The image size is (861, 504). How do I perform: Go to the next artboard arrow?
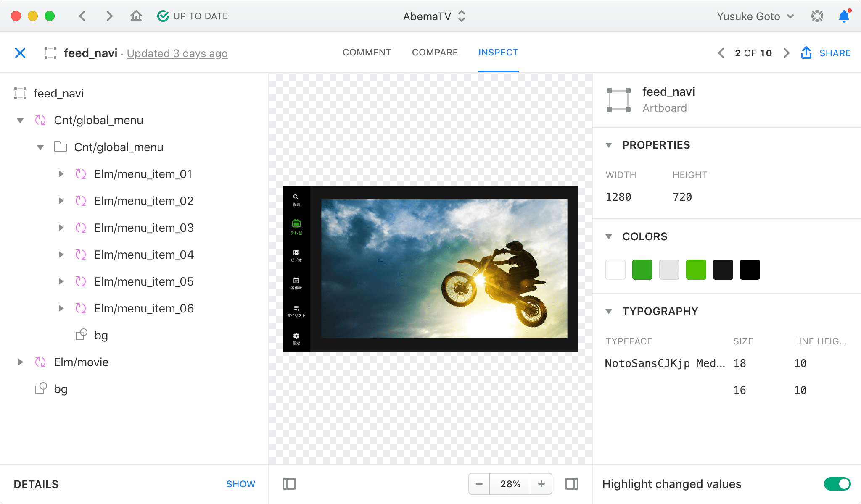(786, 53)
